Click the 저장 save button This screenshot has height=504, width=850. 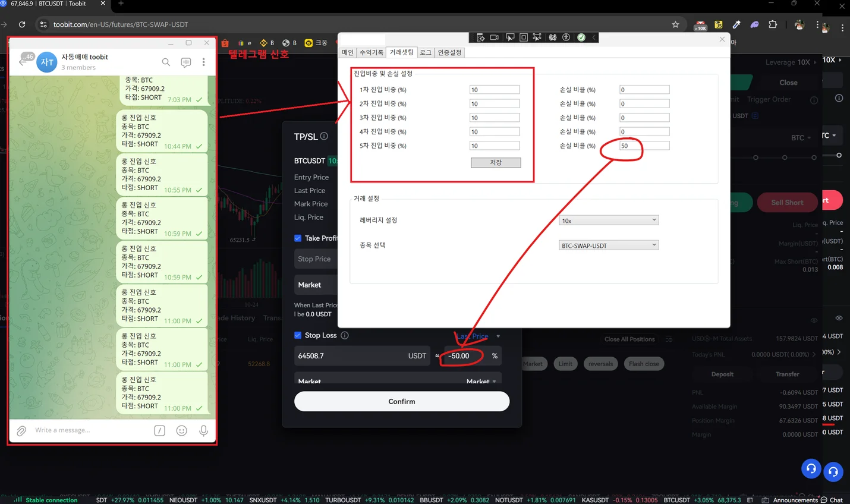[496, 162]
